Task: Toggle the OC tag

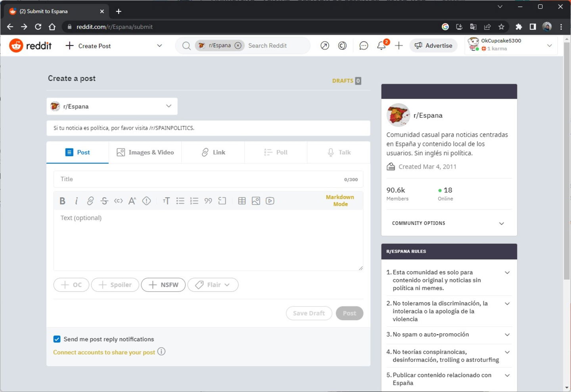Action: [71, 285]
